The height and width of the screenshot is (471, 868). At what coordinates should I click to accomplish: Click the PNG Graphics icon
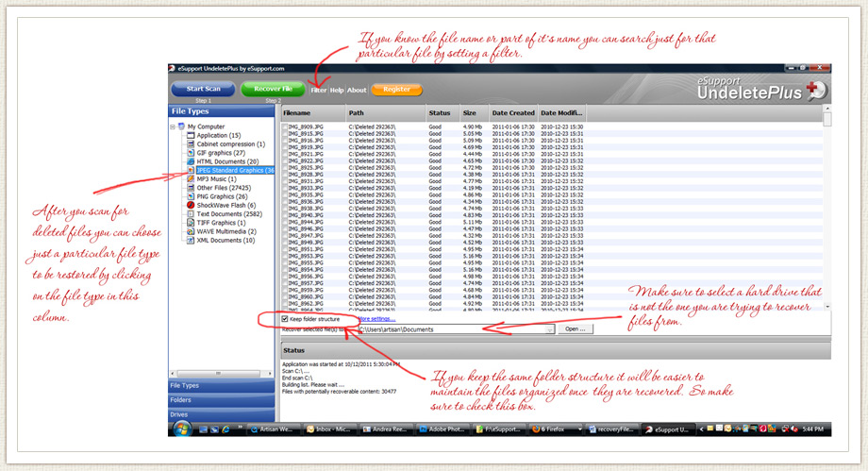click(191, 196)
